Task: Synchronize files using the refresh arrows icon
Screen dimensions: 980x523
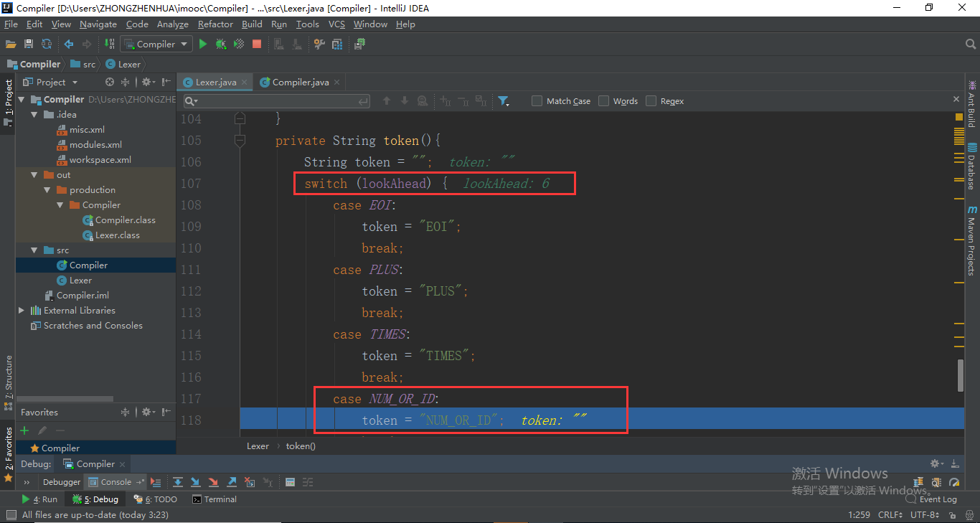Action: coord(47,44)
